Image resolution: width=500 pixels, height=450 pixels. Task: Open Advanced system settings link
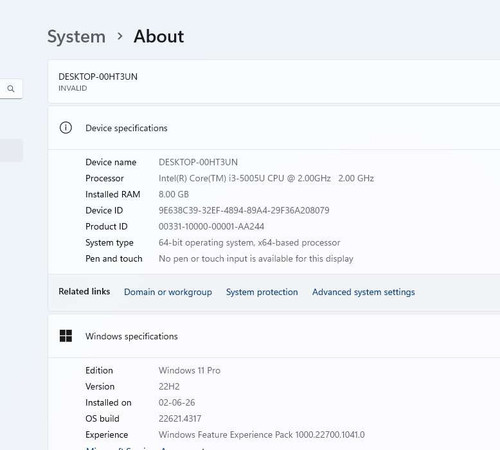pos(364,292)
